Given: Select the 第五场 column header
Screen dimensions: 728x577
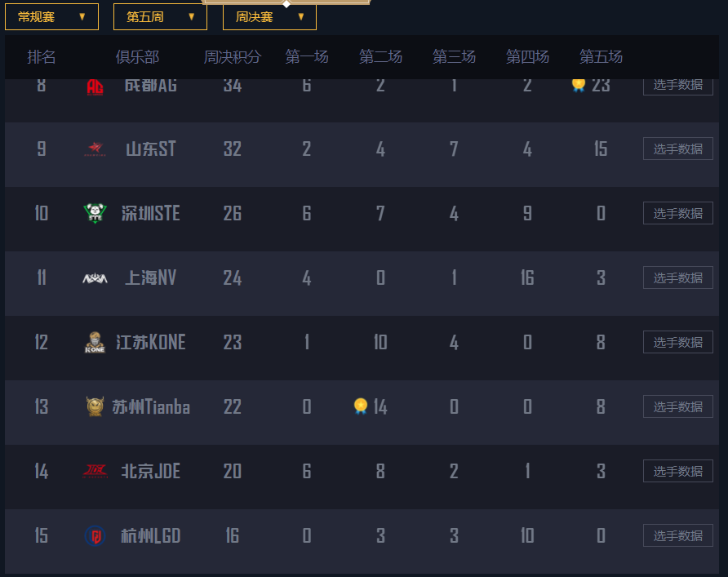Looking at the screenshot, I should [x=601, y=57].
